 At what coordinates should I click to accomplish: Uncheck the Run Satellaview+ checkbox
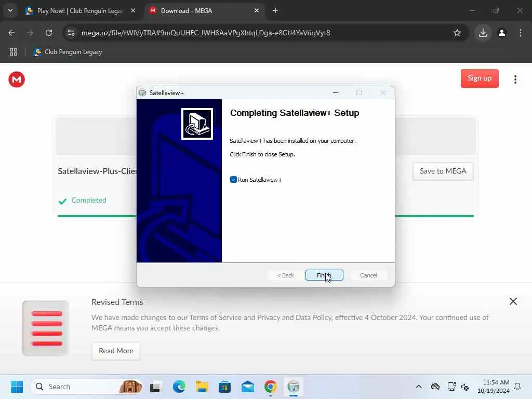click(233, 179)
